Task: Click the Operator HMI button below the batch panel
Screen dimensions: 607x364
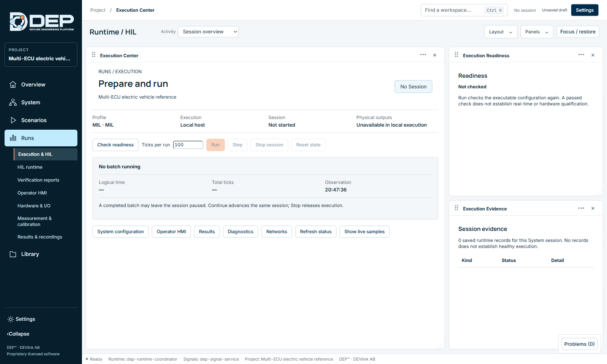Action: [x=171, y=232]
